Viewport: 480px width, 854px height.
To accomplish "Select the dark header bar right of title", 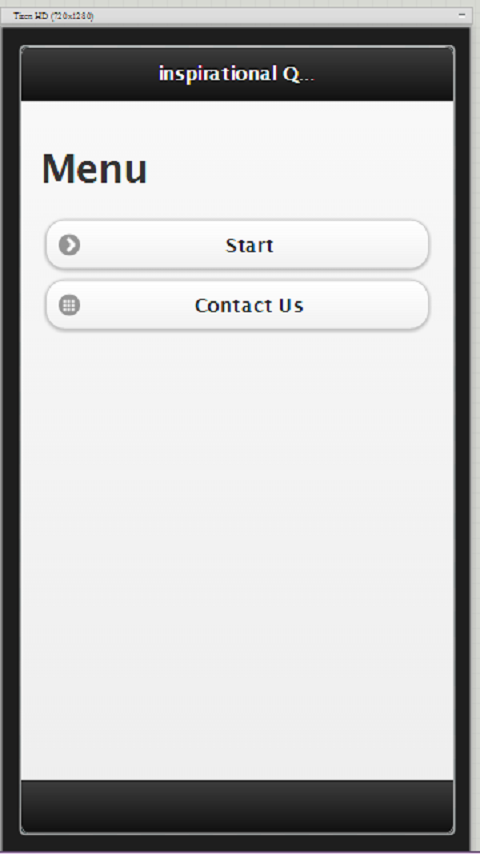I will tap(385, 74).
